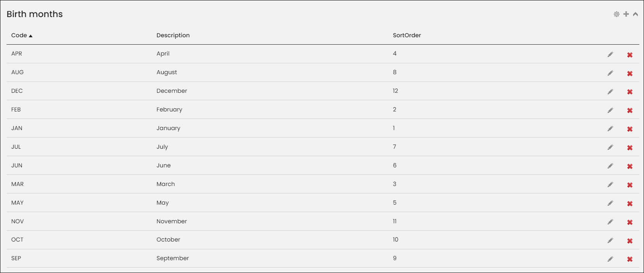644x273 pixels.
Task: Delete the APR April row
Action: (x=630, y=55)
